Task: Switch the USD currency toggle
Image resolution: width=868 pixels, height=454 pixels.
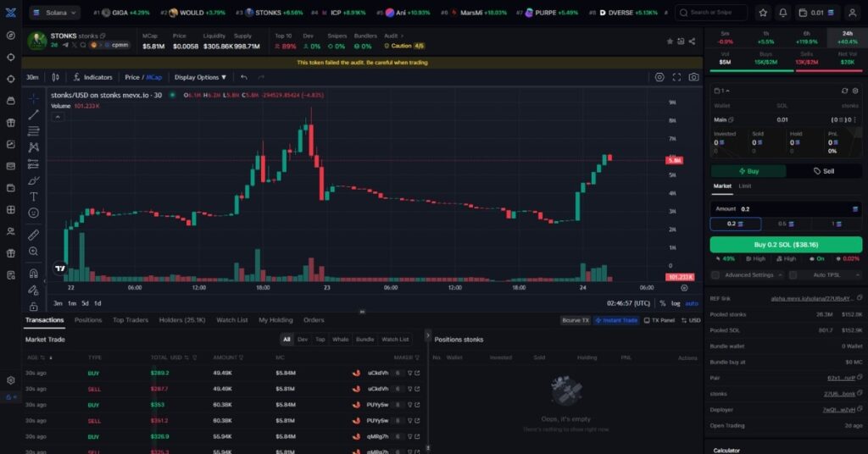Action: (x=691, y=320)
